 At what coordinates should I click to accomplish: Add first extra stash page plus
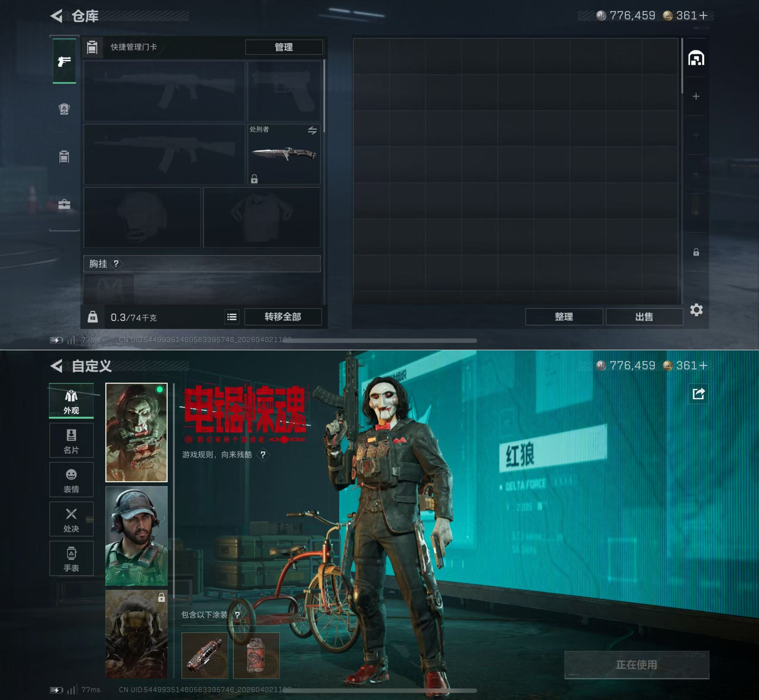click(x=696, y=96)
